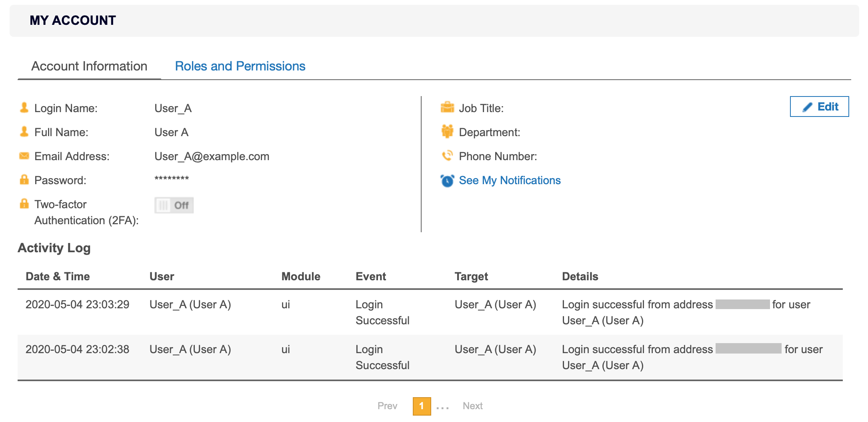Image resolution: width=868 pixels, height=422 pixels.
Task: Select the Account Information tab
Action: pos(90,66)
